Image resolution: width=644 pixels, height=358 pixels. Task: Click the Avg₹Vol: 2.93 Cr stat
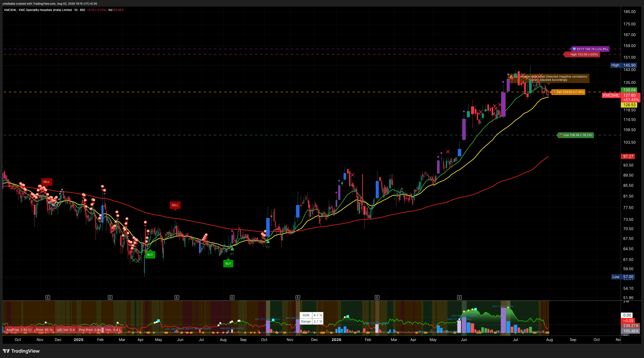pos(19,330)
